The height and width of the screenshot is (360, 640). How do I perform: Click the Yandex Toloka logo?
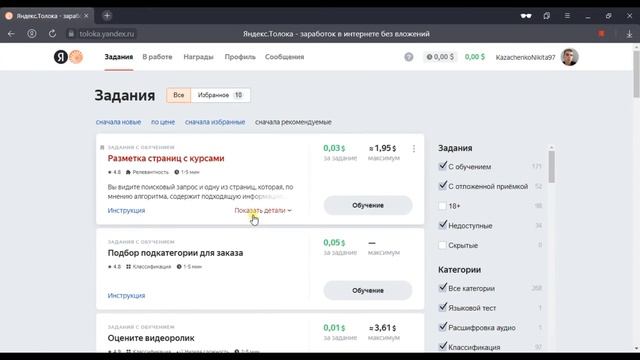(68, 57)
